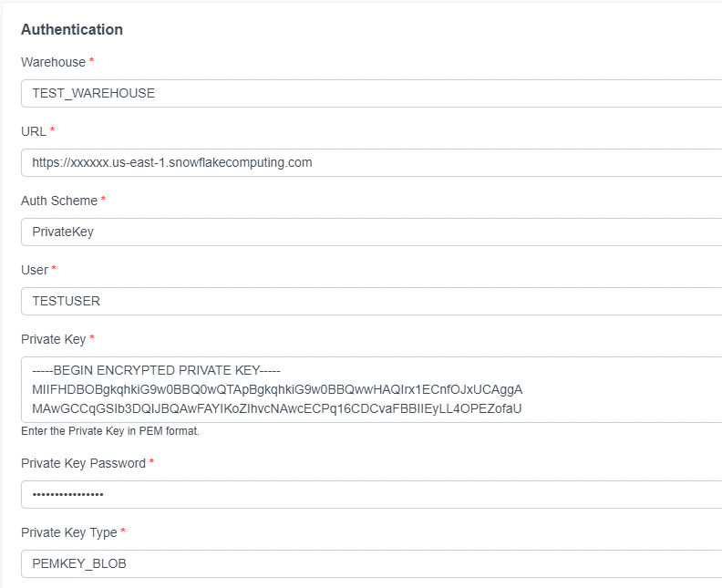This screenshot has width=722, height=588.
Task: Open the Auth Scheme dropdown showing PrivateKey
Action: pos(365,232)
